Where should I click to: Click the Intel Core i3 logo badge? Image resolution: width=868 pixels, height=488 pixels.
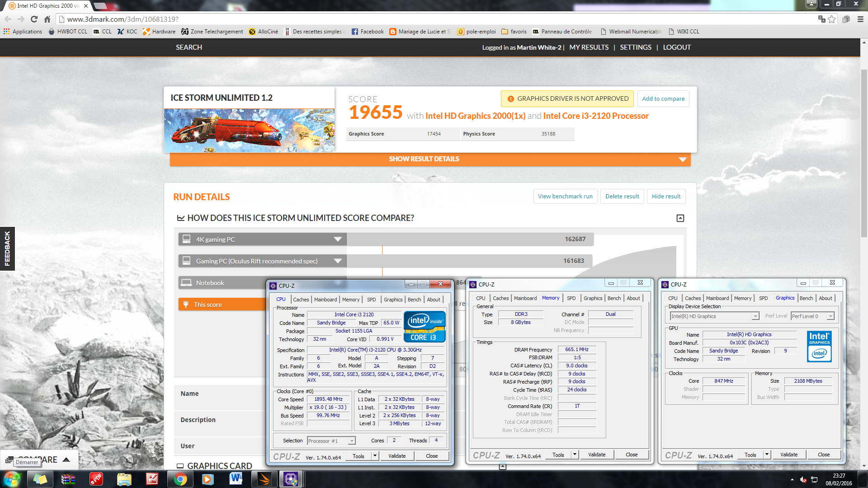click(x=425, y=327)
